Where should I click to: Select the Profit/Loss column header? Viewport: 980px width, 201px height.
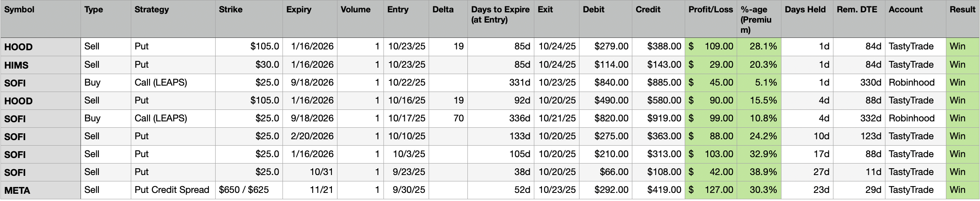[x=710, y=9]
